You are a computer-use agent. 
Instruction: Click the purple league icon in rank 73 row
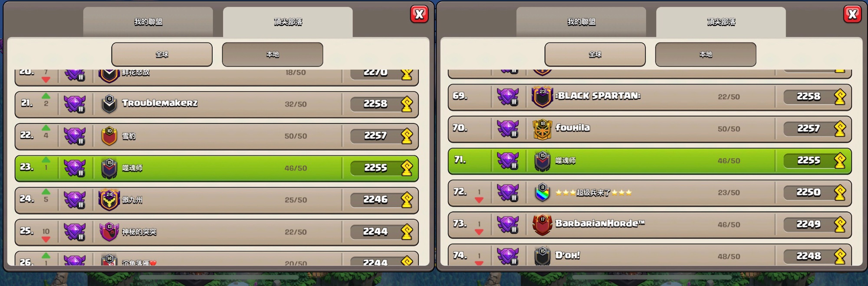tap(508, 224)
